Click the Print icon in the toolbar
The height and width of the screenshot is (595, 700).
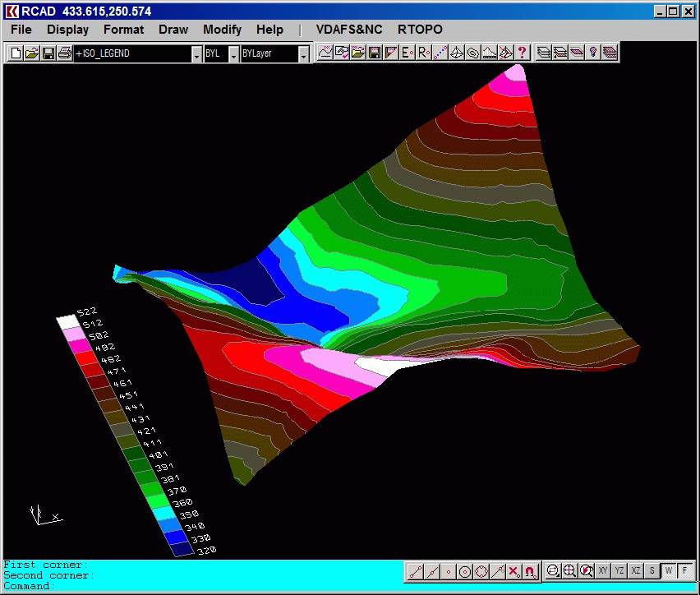(x=64, y=53)
